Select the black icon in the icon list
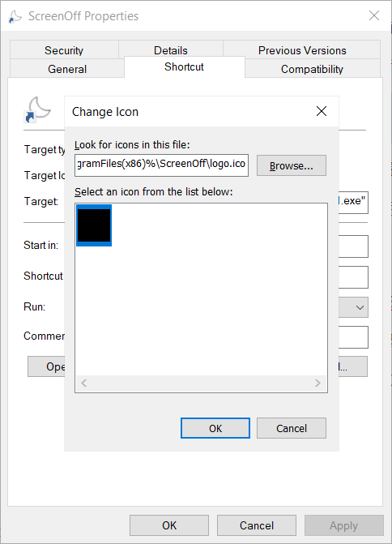 tap(94, 225)
